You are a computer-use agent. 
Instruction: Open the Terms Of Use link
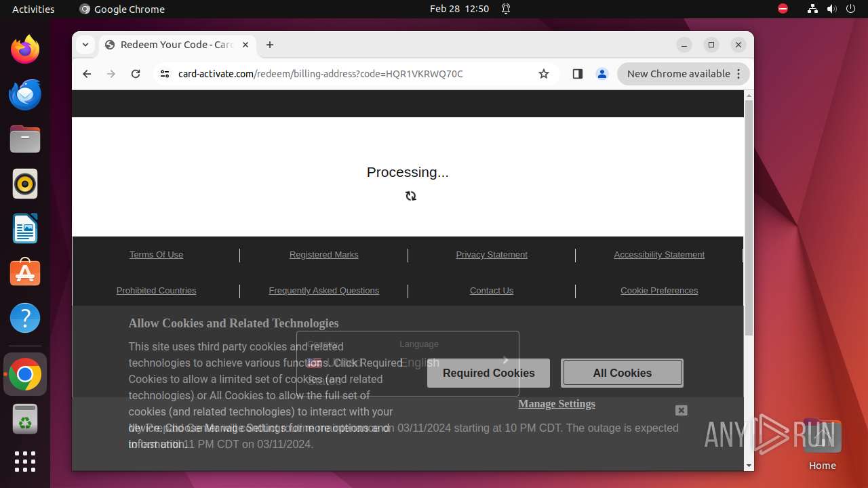[156, 255]
